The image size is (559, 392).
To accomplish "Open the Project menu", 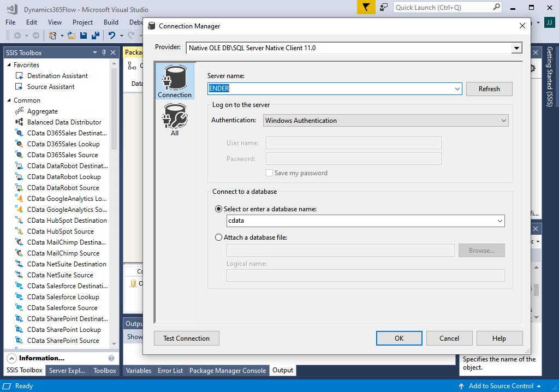I will (82, 22).
